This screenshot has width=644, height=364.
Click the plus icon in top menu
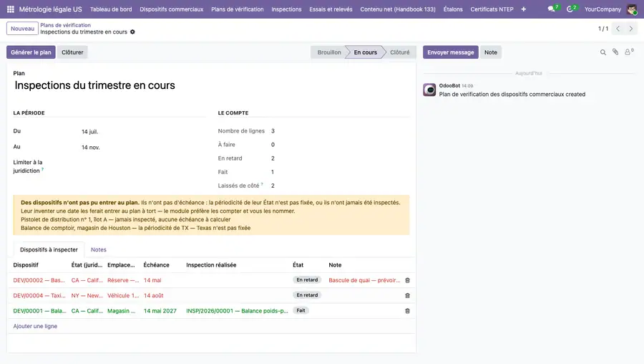point(524,9)
